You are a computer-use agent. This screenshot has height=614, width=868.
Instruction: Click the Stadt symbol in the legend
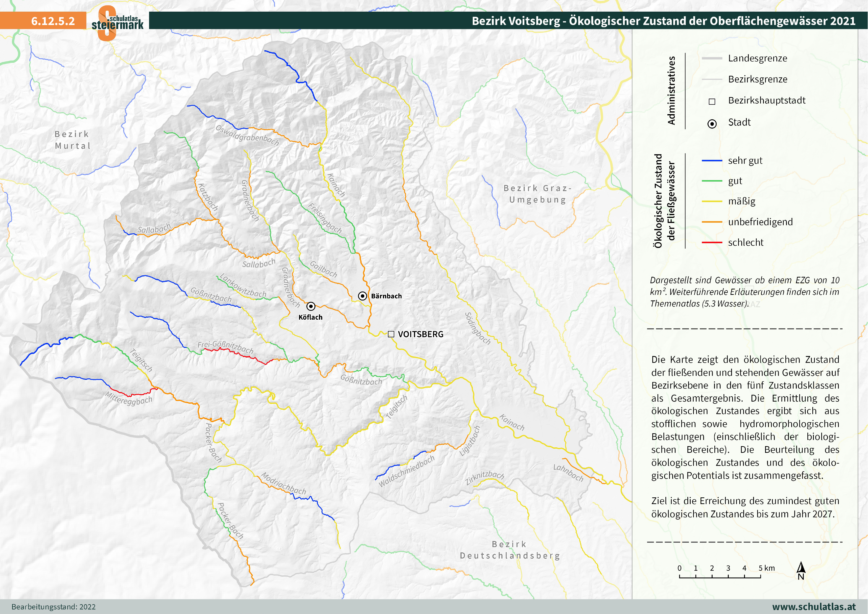click(x=712, y=124)
